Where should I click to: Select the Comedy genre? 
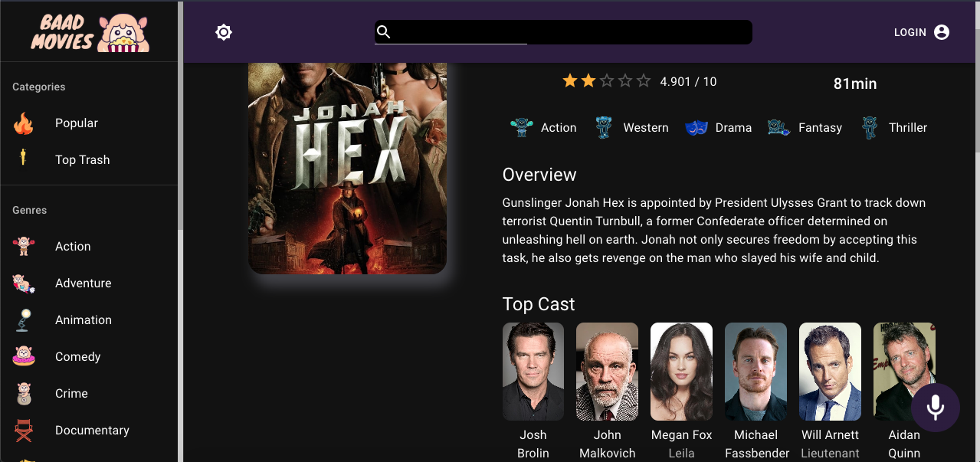click(89, 357)
